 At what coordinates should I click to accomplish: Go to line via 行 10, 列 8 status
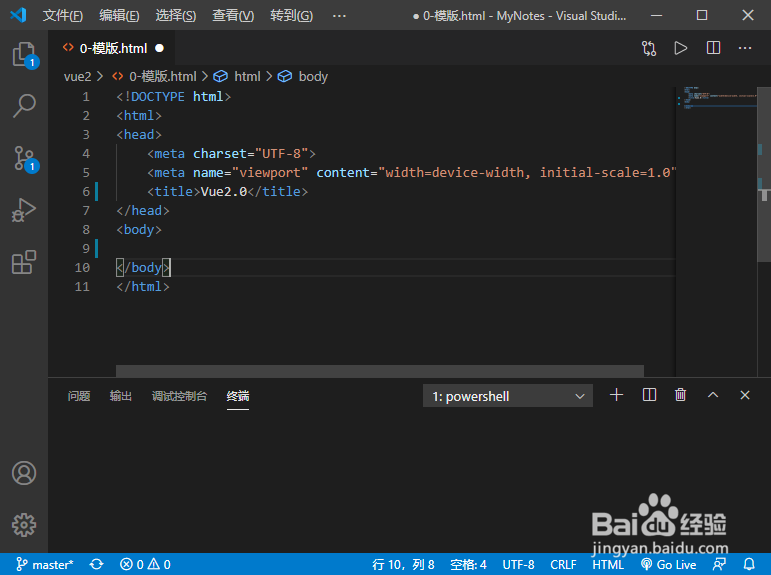coord(403,564)
